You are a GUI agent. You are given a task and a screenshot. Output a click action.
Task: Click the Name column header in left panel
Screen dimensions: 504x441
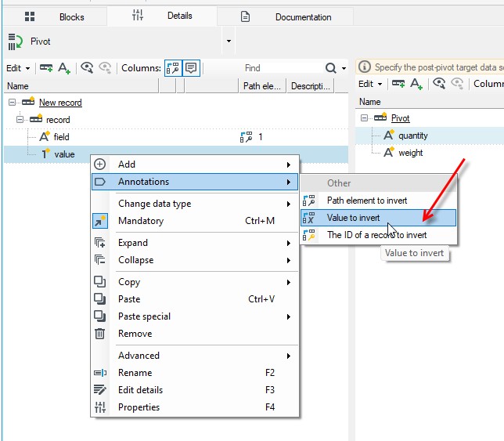[x=82, y=86]
